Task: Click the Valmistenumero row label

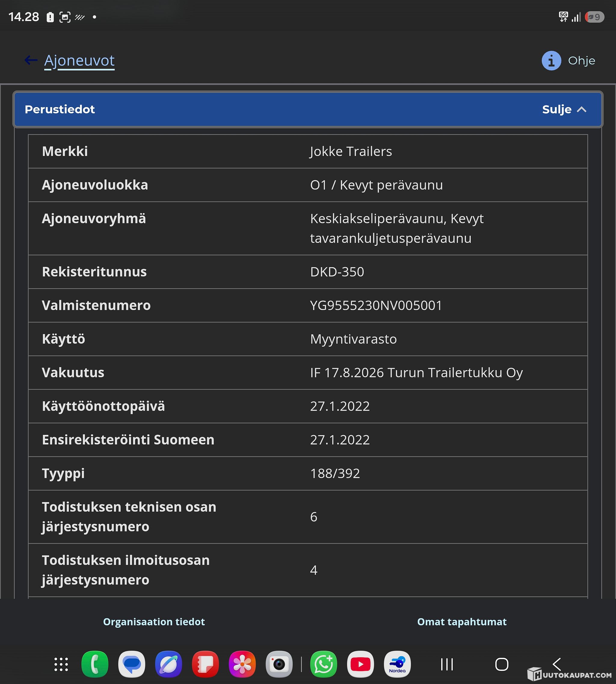Action: click(96, 305)
